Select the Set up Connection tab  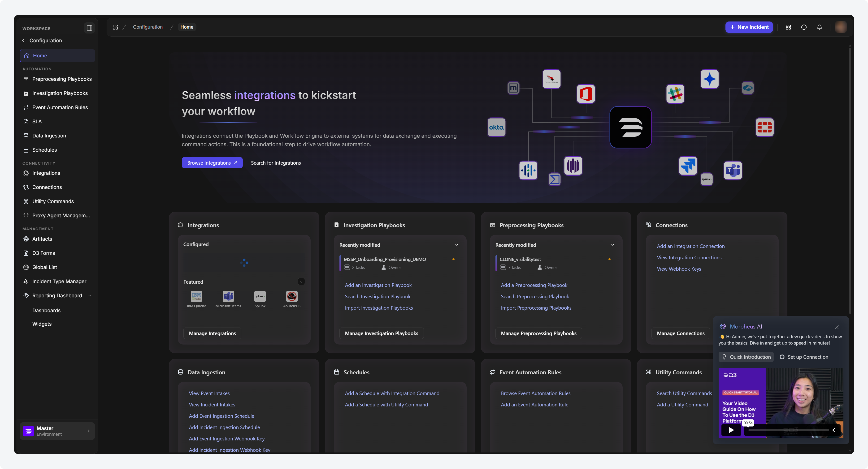(x=804, y=357)
